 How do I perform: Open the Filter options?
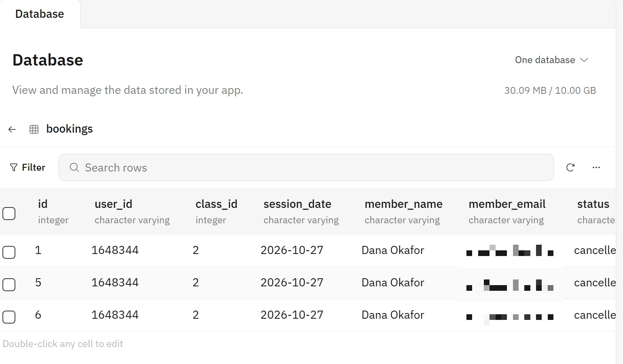[x=28, y=167]
